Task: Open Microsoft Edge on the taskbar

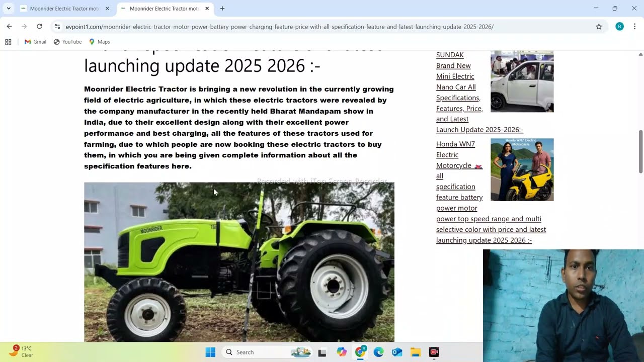Action: 378,352
